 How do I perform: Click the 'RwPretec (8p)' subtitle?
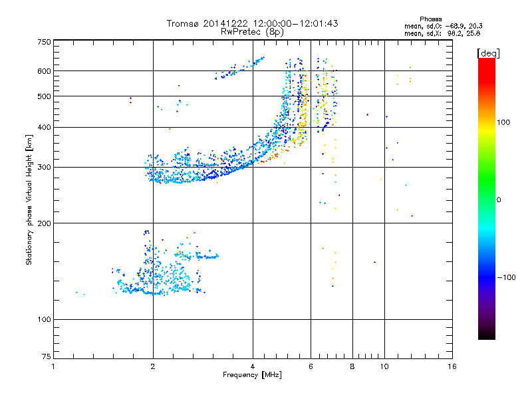click(252, 32)
